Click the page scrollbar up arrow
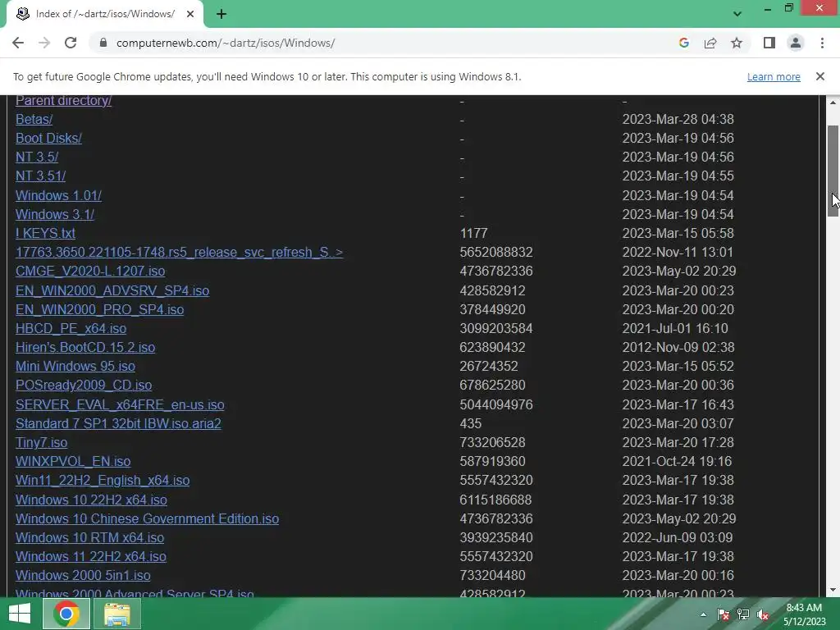 point(833,102)
